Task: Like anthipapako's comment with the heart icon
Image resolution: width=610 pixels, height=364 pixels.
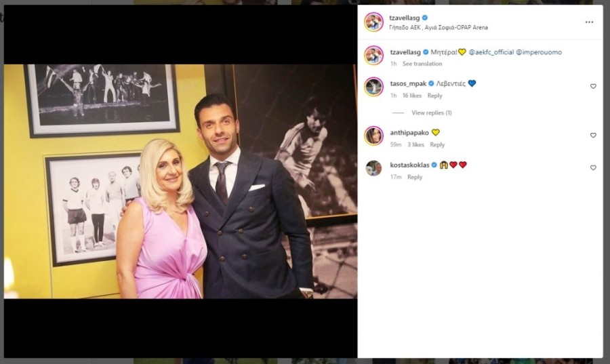Action: (593, 136)
